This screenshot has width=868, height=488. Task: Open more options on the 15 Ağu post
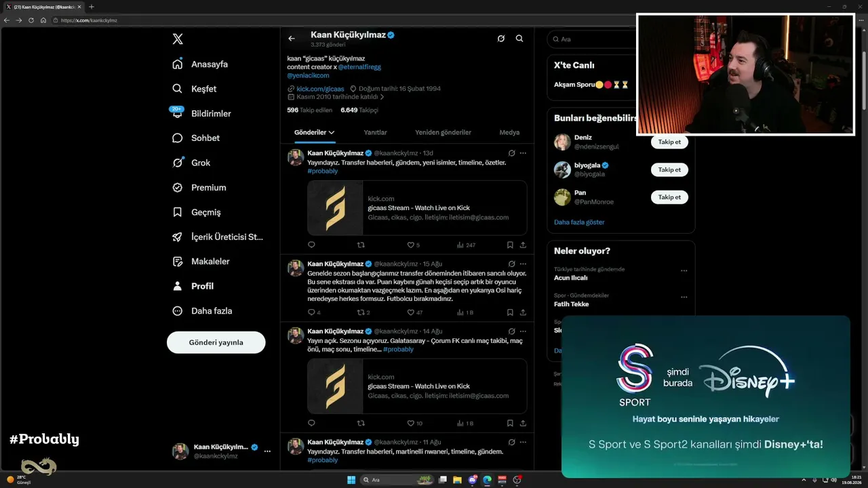click(x=523, y=264)
